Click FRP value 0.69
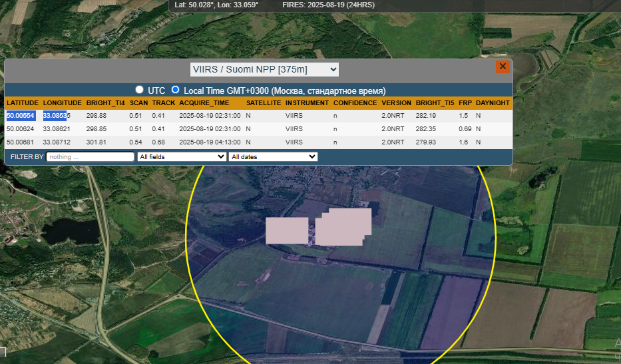This screenshot has height=364, width=621. coord(465,128)
